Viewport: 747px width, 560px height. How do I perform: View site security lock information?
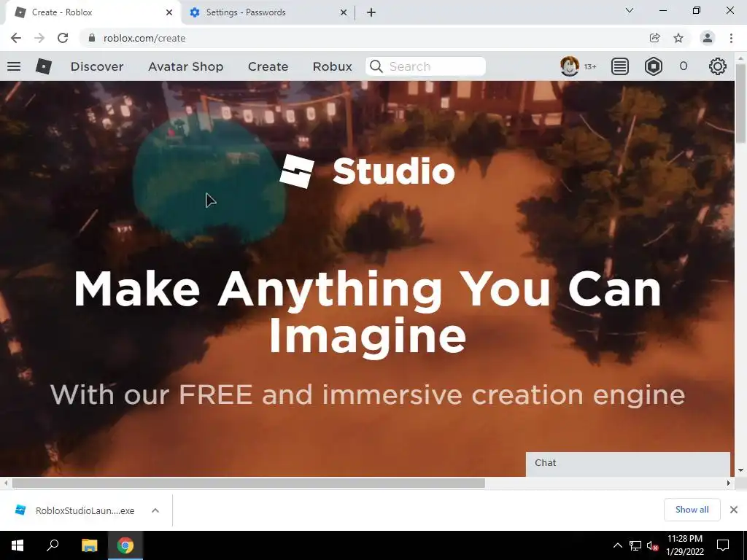coord(92,38)
